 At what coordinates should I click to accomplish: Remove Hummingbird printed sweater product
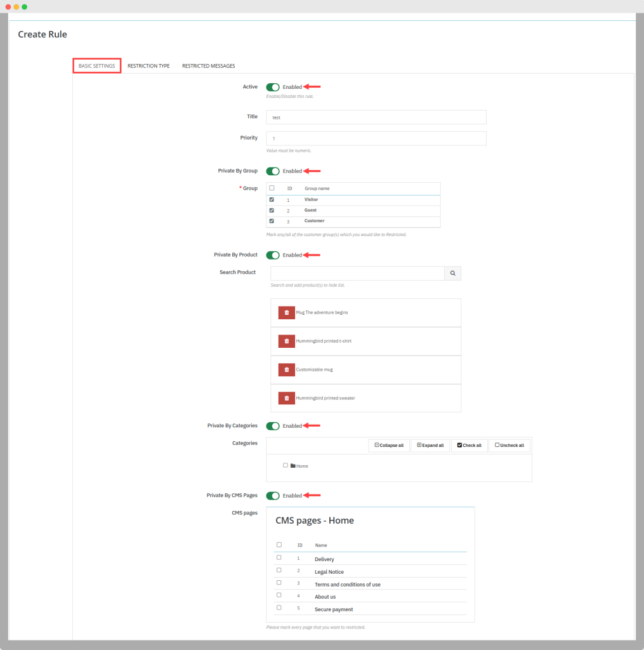(286, 398)
